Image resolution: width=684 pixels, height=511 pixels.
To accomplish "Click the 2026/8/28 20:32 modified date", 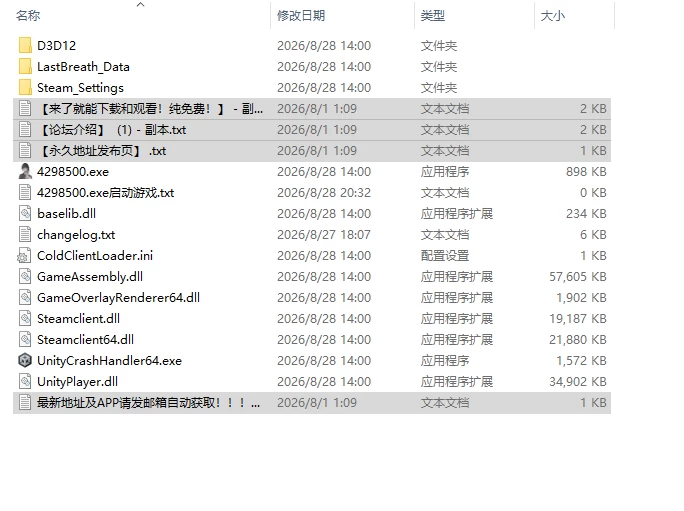I will pyautogui.click(x=324, y=192).
